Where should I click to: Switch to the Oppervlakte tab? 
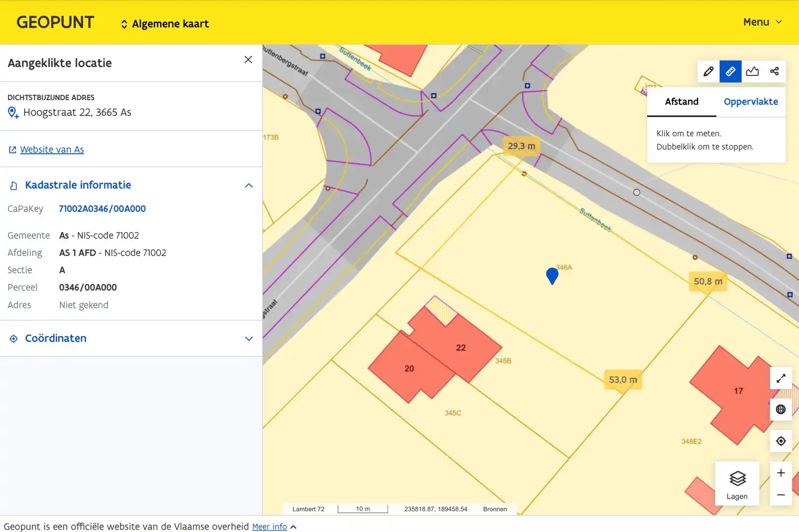(x=750, y=101)
